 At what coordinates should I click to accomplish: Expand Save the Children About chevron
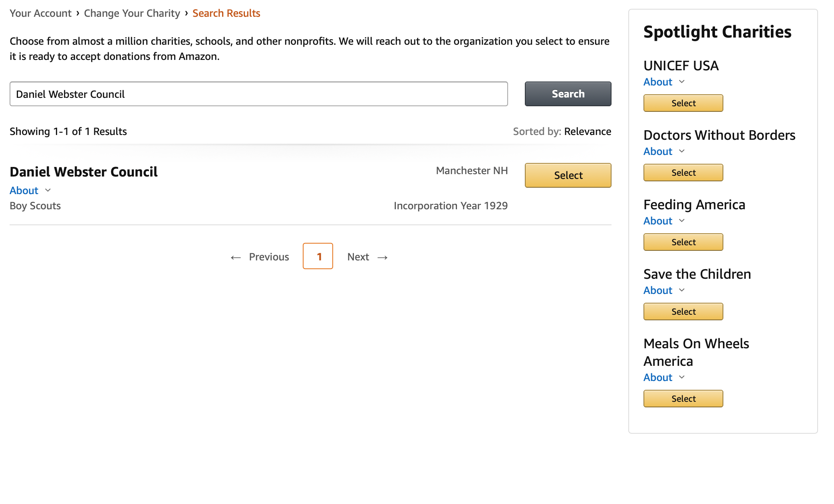point(682,290)
